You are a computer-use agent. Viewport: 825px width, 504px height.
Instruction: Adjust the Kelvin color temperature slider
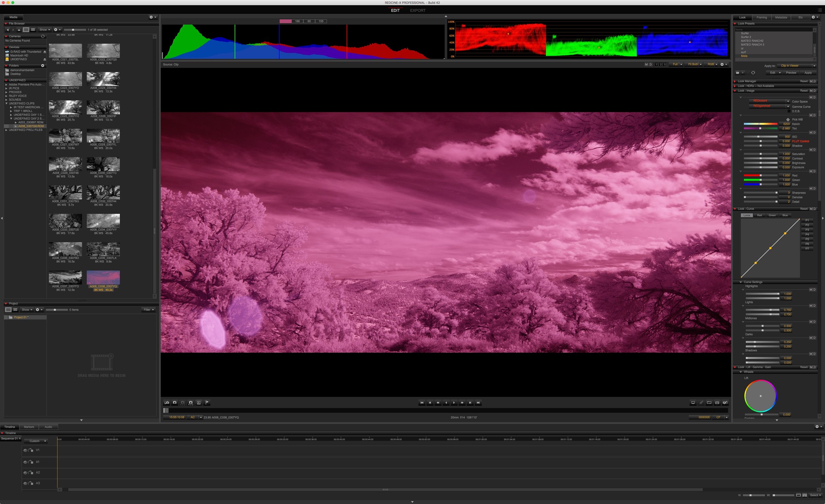760,124
